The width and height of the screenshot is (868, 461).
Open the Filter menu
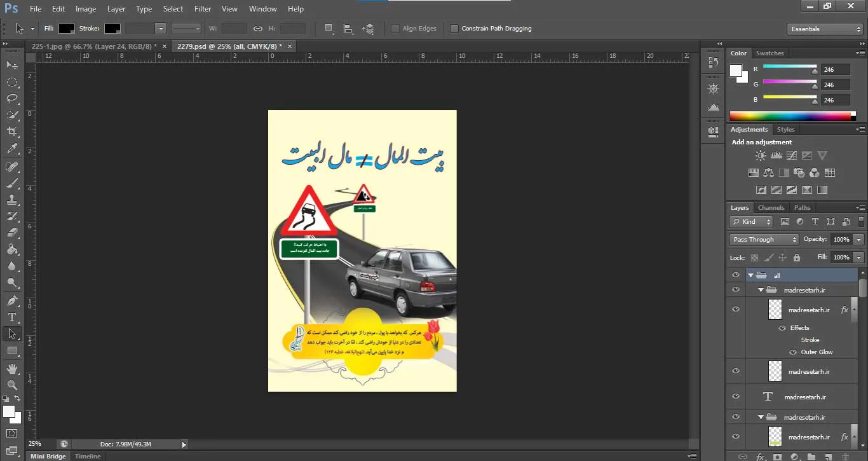(203, 9)
